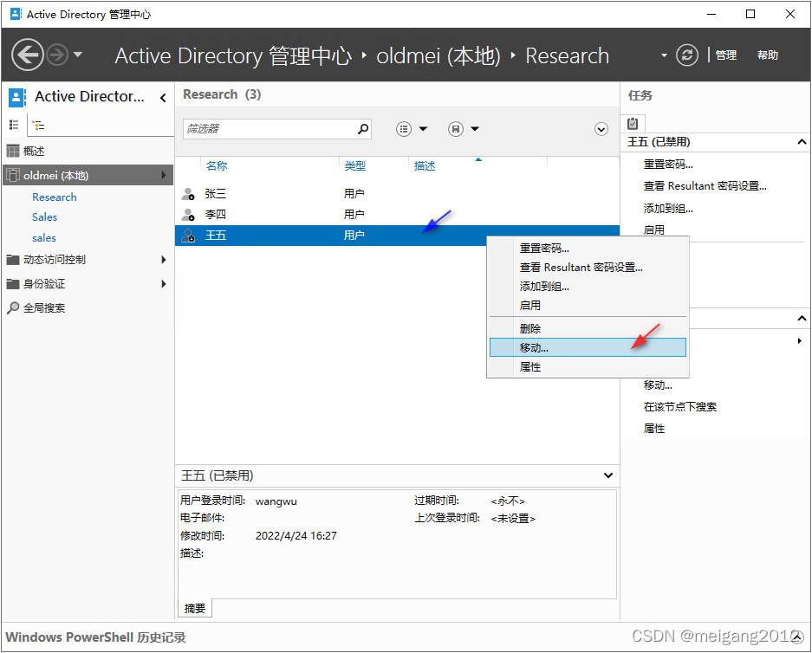
Task: Click 属性 in the task pane
Action: click(654, 429)
